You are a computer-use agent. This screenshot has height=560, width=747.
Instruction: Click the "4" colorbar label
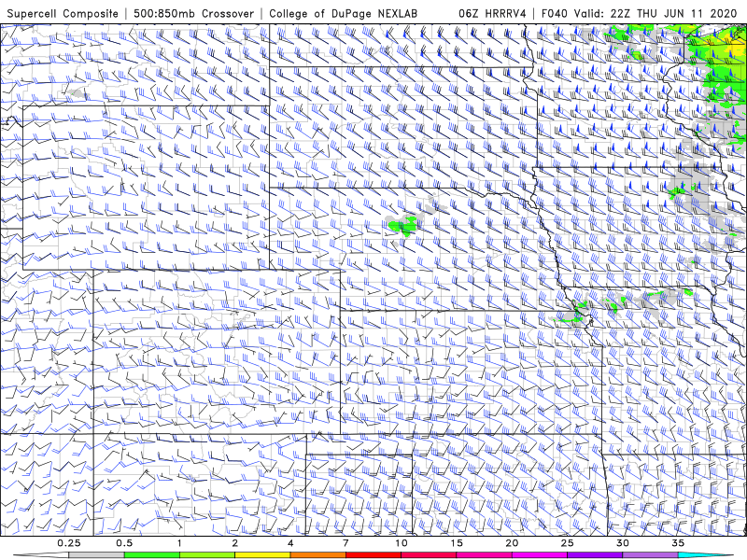pos(290,543)
